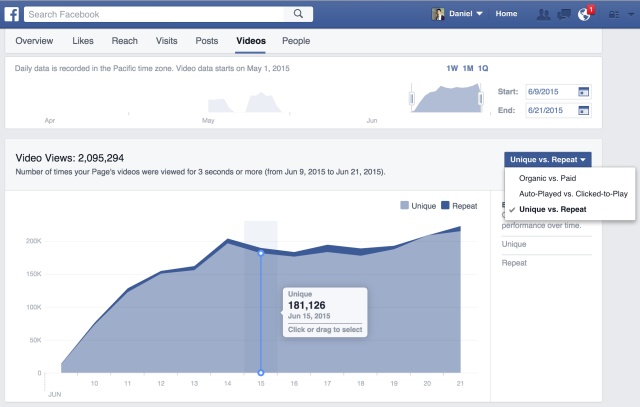
Task: Switch to the Reach tab
Action: tap(127, 41)
